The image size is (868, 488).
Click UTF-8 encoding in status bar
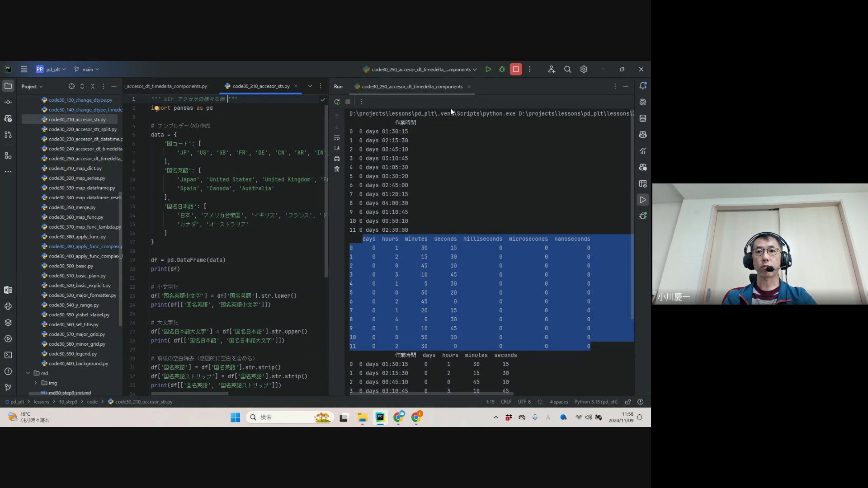pyautogui.click(x=524, y=402)
